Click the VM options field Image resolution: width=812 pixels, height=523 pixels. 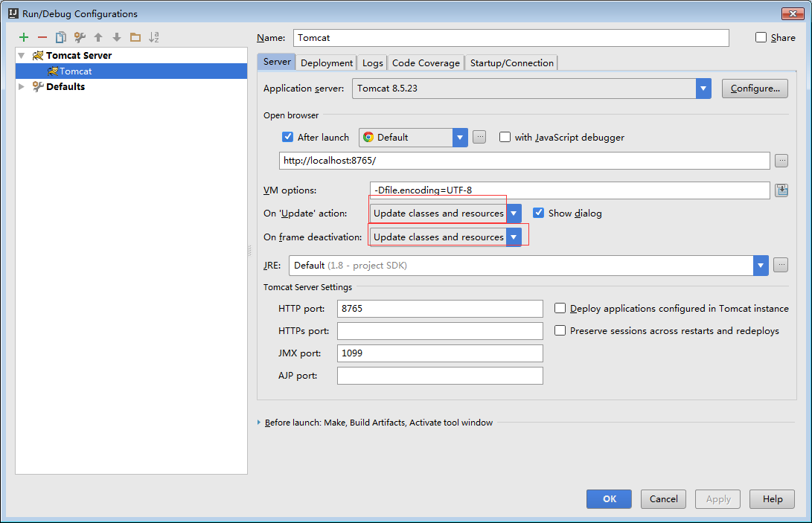(569, 190)
